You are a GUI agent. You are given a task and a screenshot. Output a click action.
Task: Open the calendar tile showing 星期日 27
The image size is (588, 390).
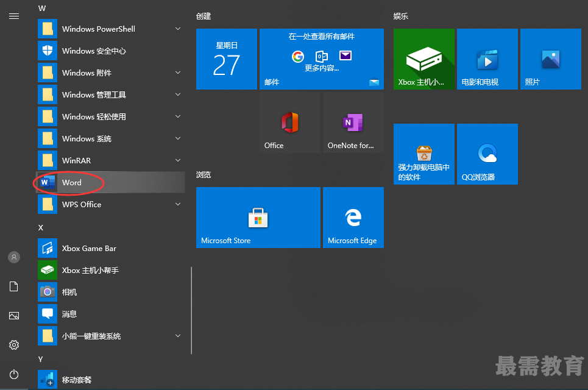click(x=227, y=59)
